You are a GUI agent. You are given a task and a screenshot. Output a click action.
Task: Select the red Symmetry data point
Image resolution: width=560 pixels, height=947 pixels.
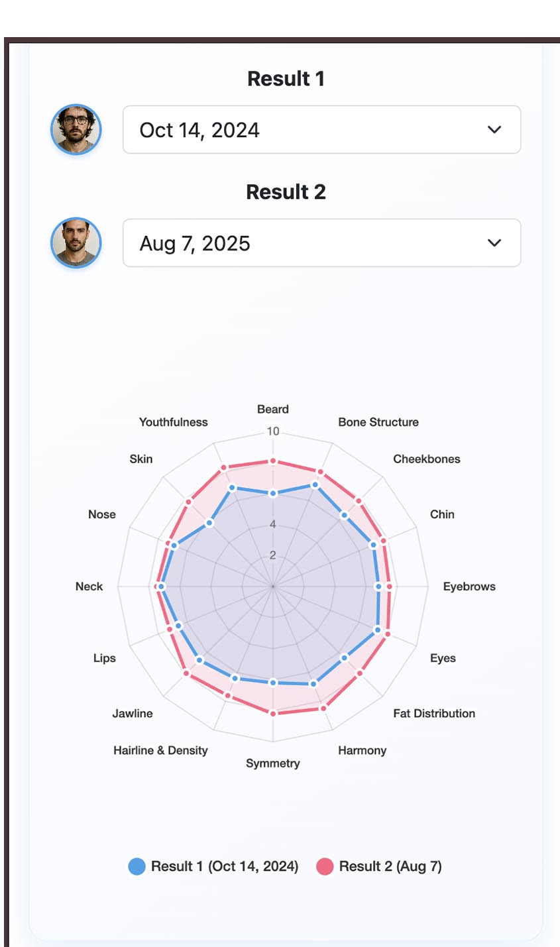(272, 712)
